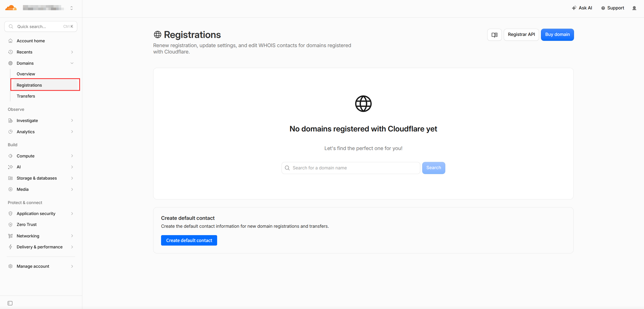
Task: Click the Recents clock icon
Action: click(x=10, y=52)
